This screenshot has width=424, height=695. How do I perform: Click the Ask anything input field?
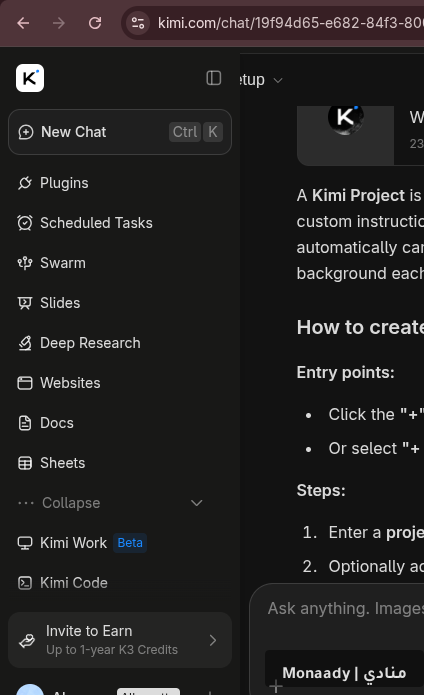click(346, 609)
